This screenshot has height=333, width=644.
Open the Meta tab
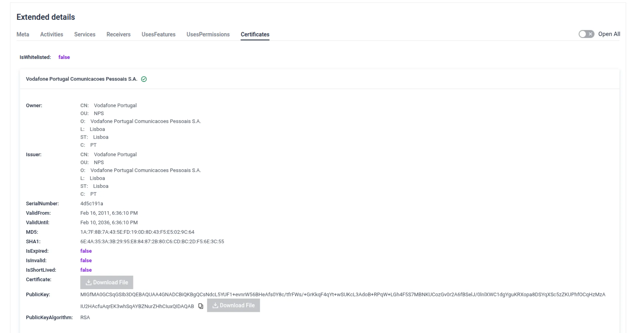23,34
